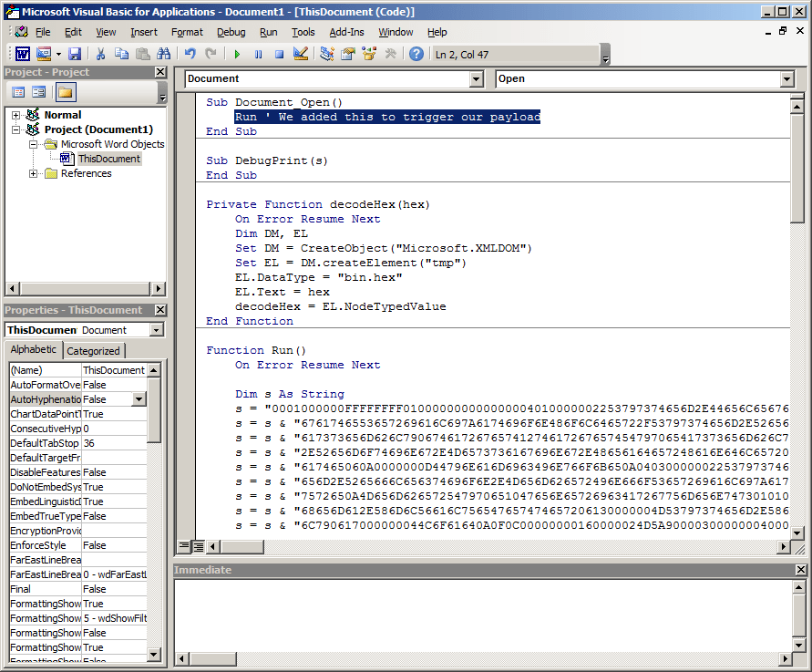Toggle Design Mode icon in the toolbar
This screenshot has height=672, width=812.
tap(301, 54)
